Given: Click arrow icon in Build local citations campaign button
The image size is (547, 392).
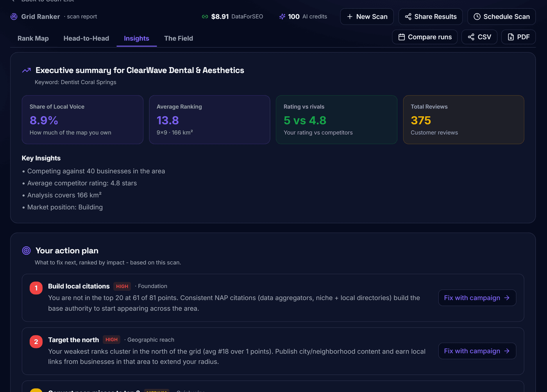Looking at the screenshot, I should [507, 298].
